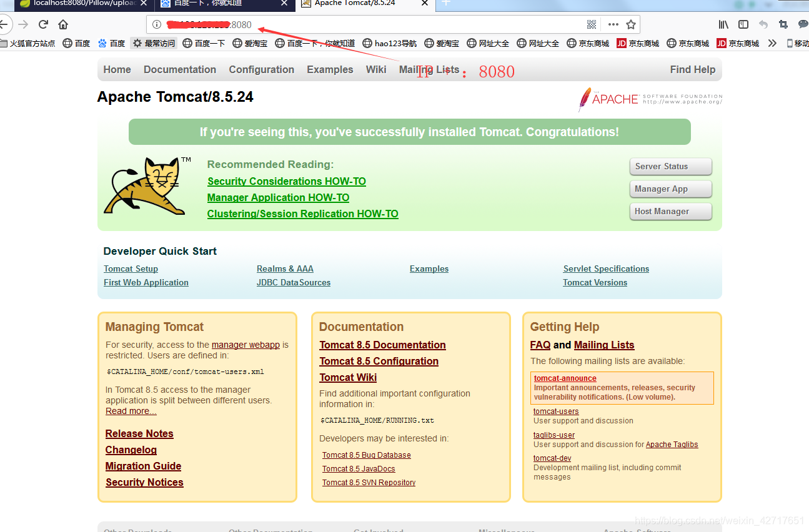The image size is (809, 532).
Task: Open Security Considerations HOW-TO link
Action: pyautogui.click(x=287, y=181)
